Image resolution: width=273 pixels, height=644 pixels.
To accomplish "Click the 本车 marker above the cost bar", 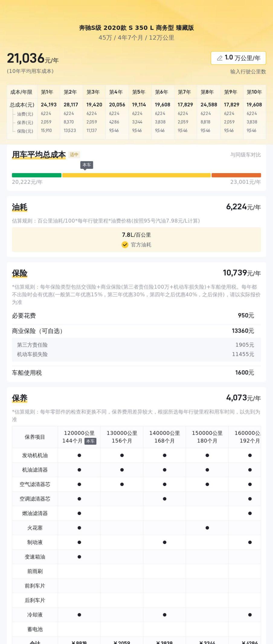I will 87,165.
